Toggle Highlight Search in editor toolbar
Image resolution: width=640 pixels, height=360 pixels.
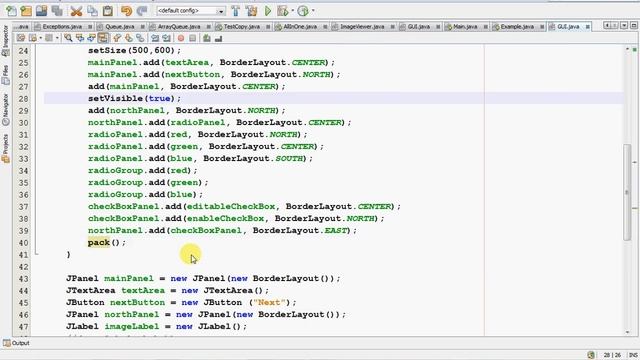(103, 38)
